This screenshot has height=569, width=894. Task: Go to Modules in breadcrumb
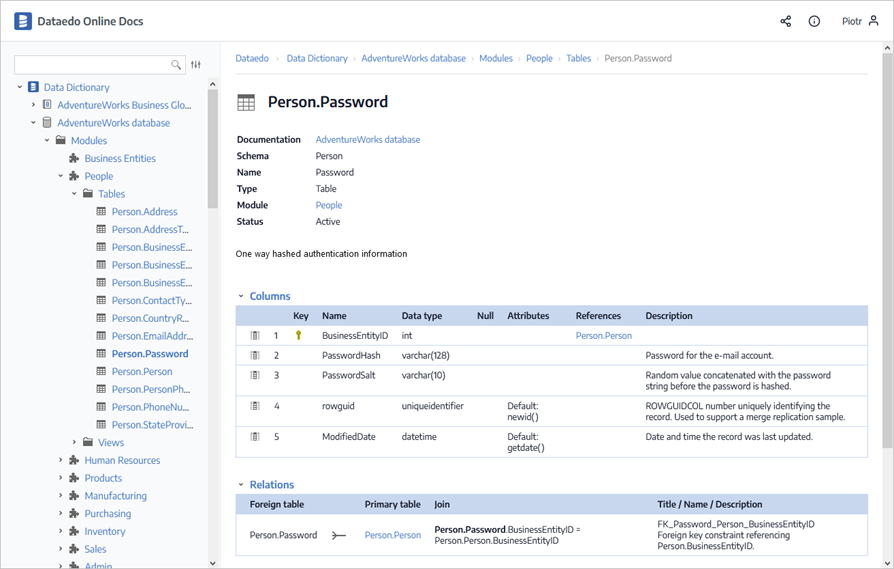point(495,58)
